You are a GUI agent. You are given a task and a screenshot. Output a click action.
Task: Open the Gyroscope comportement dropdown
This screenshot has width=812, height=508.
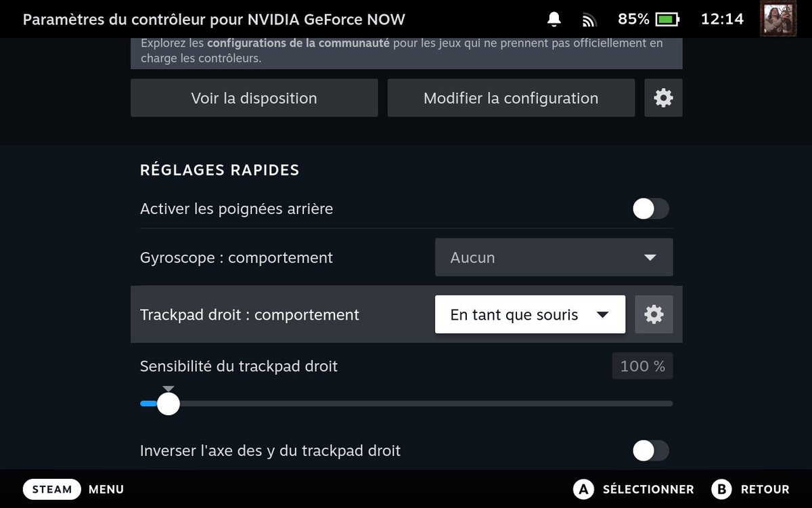click(554, 257)
